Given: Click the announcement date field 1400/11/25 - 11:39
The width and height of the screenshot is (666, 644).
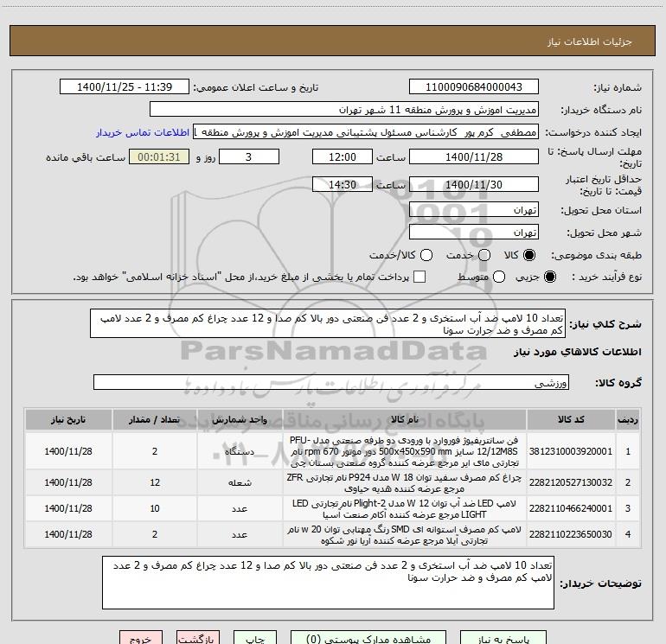Looking at the screenshot, I should pyautogui.click(x=125, y=86).
